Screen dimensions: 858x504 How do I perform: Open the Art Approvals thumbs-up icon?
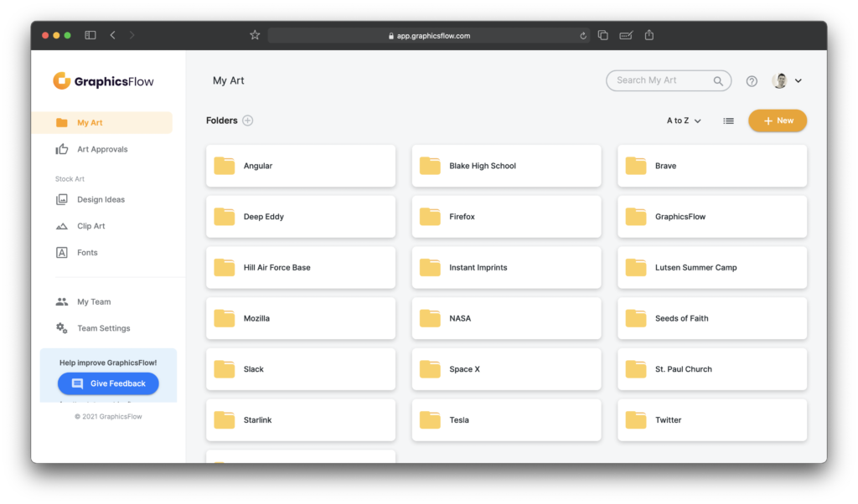(62, 149)
